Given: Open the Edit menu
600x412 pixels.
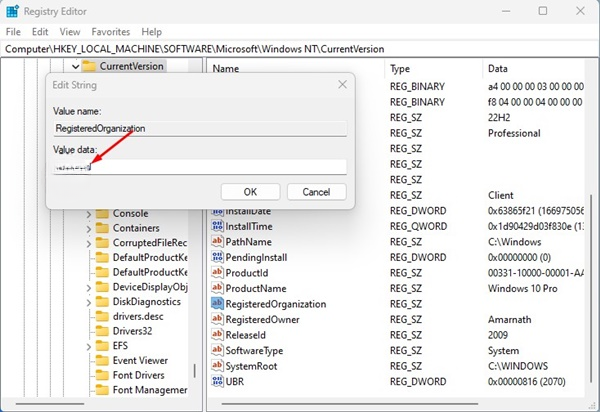Looking at the screenshot, I should (x=40, y=32).
